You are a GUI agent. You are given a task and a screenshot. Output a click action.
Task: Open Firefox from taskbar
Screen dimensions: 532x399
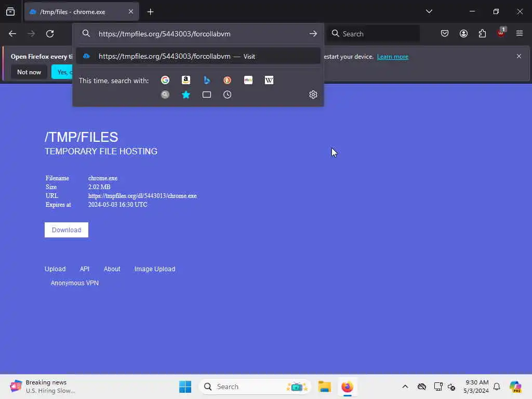pos(348,387)
